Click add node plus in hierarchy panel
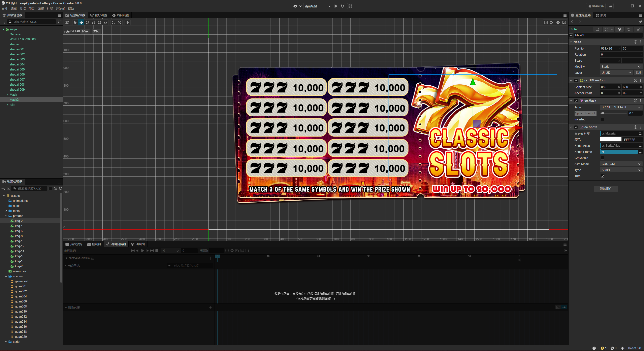 (x=3, y=22)
